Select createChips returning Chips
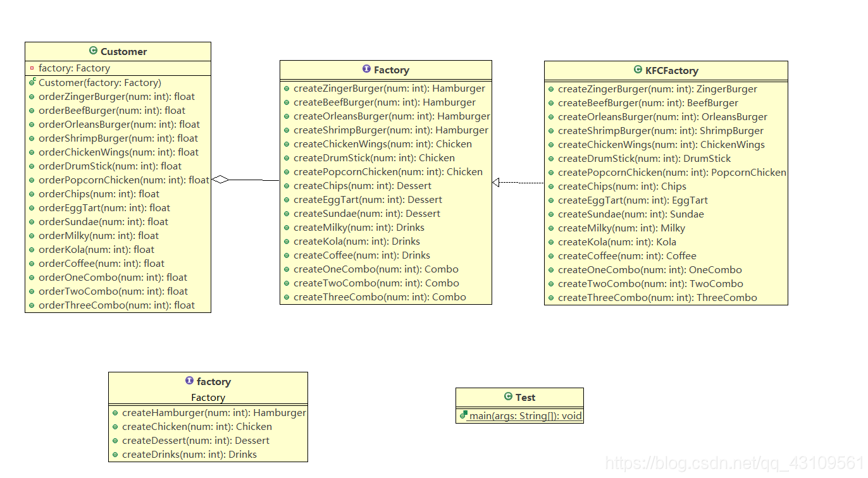 (622, 187)
